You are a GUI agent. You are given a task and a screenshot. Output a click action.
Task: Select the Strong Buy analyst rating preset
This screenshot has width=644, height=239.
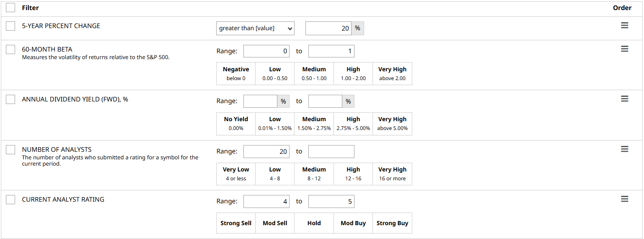pyautogui.click(x=392, y=223)
